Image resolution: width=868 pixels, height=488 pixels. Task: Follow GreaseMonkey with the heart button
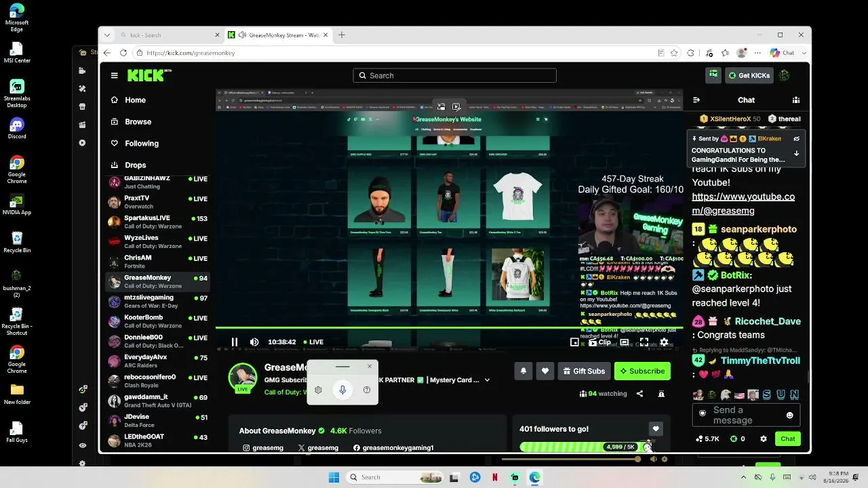[x=545, y=371]
